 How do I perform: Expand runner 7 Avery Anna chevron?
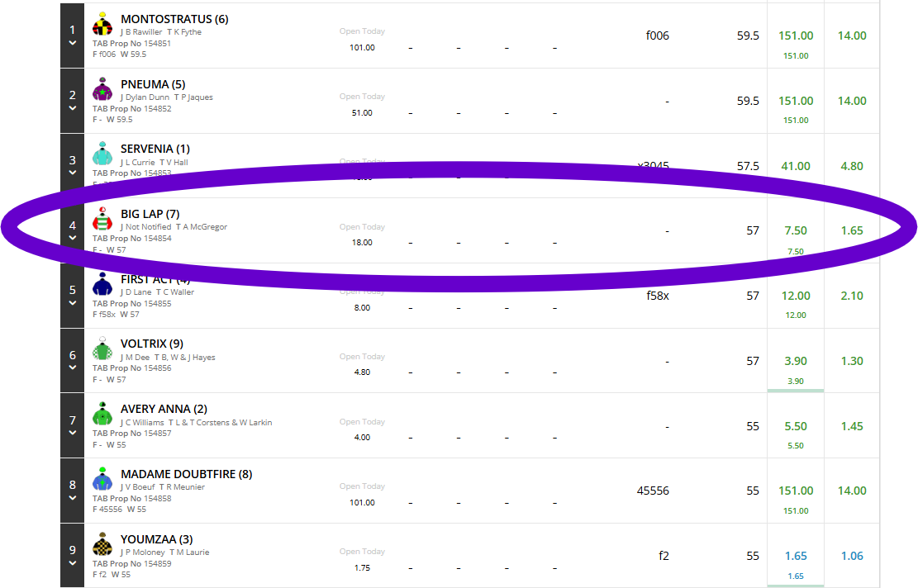(x=73, y=433)
